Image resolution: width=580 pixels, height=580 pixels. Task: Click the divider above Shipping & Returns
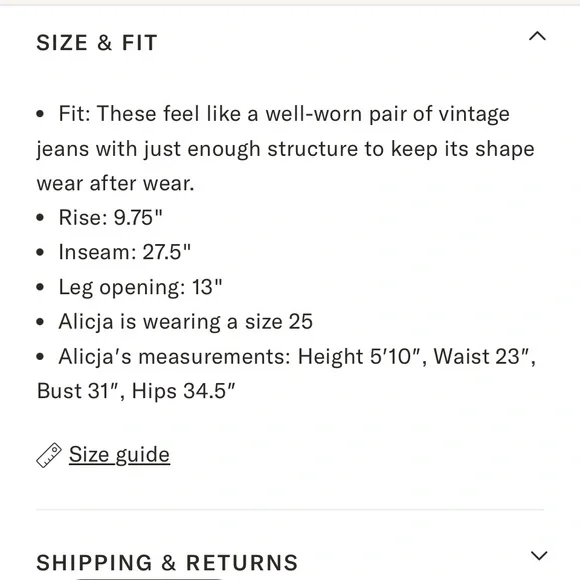point(290,510)
